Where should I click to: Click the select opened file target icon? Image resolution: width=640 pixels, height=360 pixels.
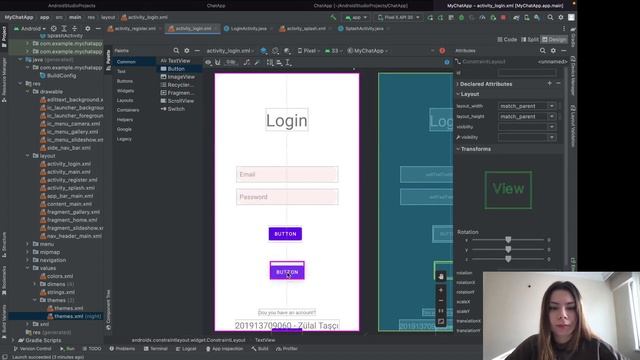click(x=53, y=29)
